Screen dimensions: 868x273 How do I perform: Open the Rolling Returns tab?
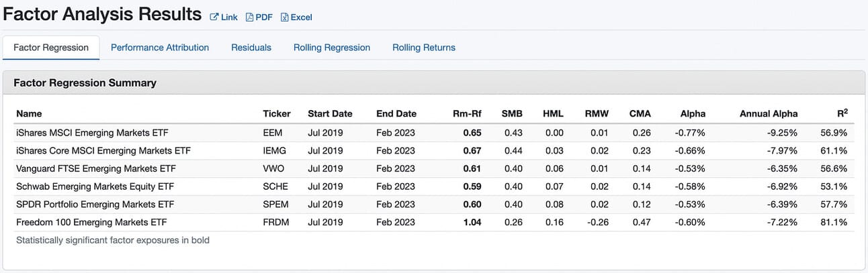click(424, 48)
